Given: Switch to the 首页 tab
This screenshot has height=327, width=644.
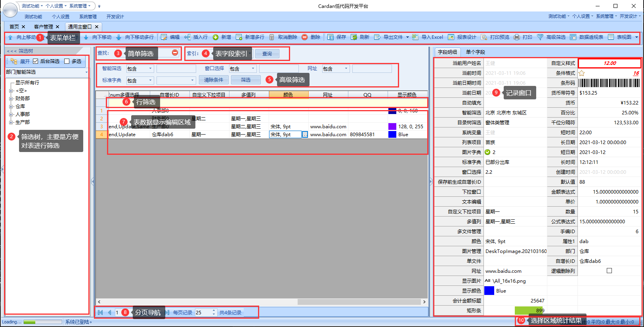Looking at the screenshot, I should pos(14,27).
